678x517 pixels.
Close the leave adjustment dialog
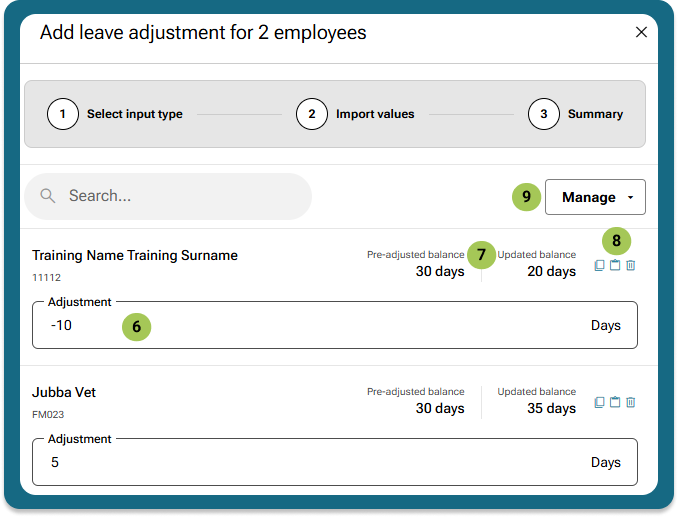[641, 32]
